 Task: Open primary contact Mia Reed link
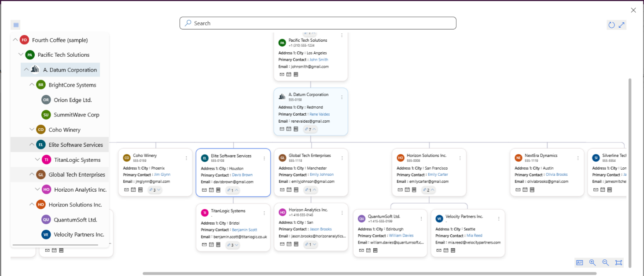pyautogui.click(x=475, y=236)
